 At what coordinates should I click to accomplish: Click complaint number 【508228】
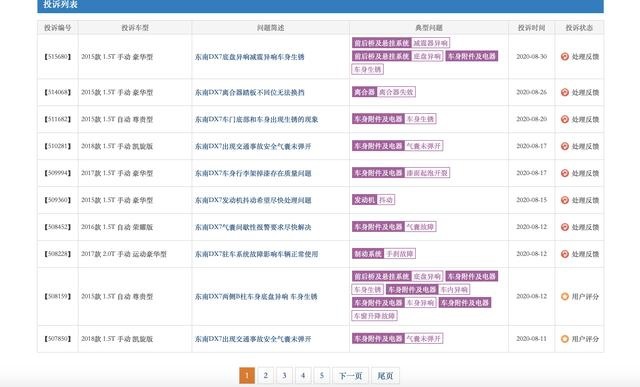tap(58, 254)
